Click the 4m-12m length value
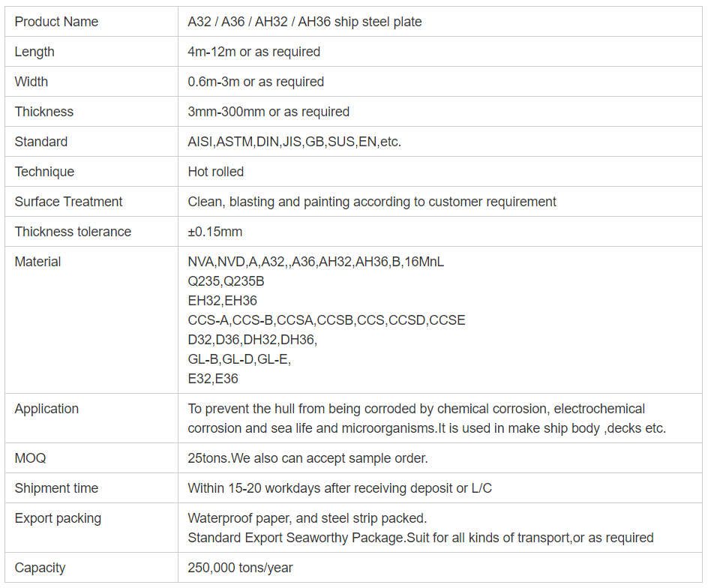 (x=253, y=52)
